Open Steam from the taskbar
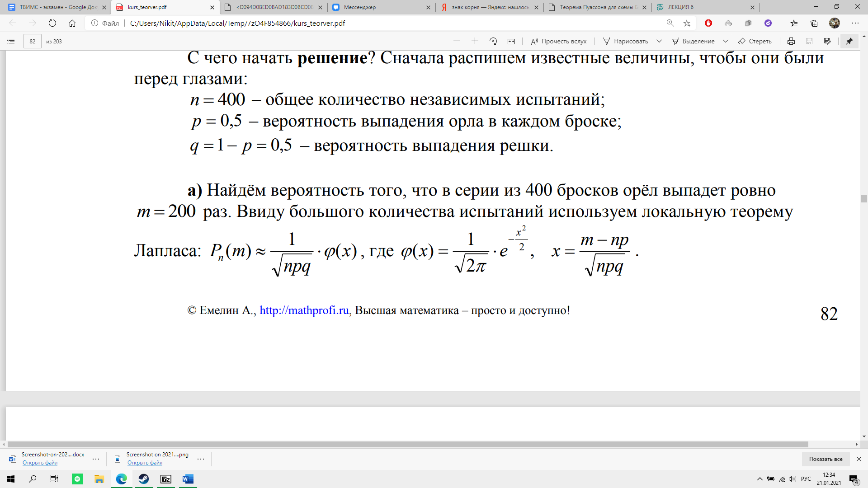Viewport: 868px width, 488px height. click(144, 479)
